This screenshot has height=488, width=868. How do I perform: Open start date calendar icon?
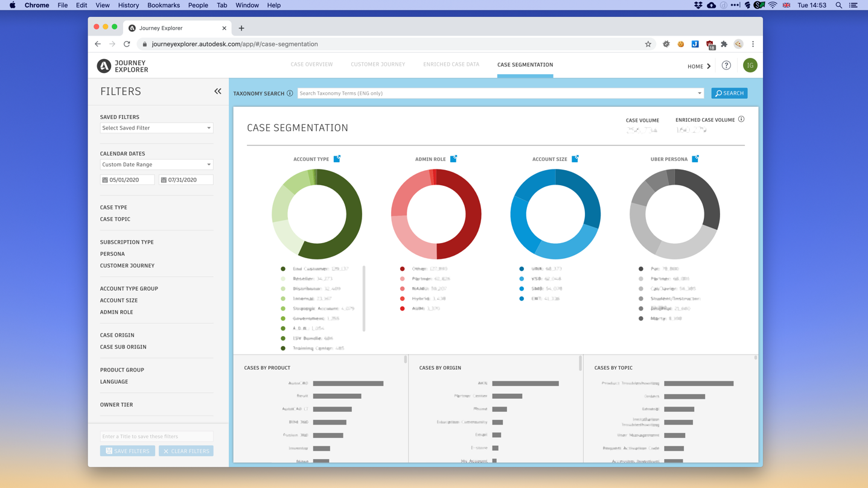pos(105,180)
